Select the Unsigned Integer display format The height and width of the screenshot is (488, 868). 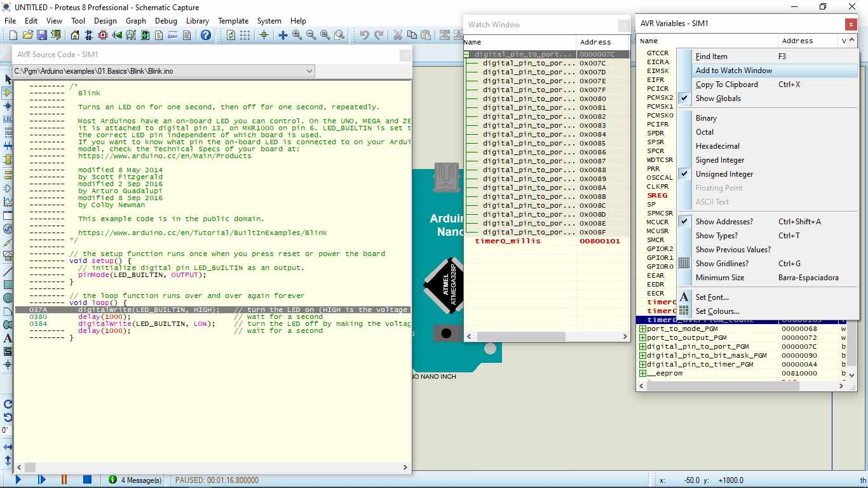point(768,174)
